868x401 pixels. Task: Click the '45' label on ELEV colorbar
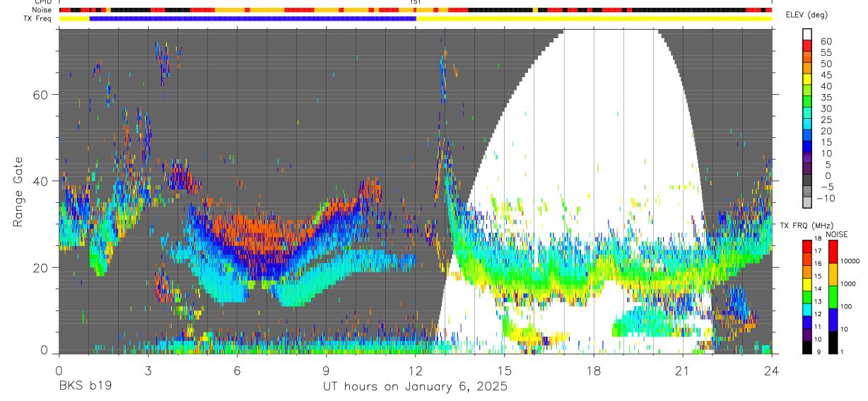tap(826, 75)
